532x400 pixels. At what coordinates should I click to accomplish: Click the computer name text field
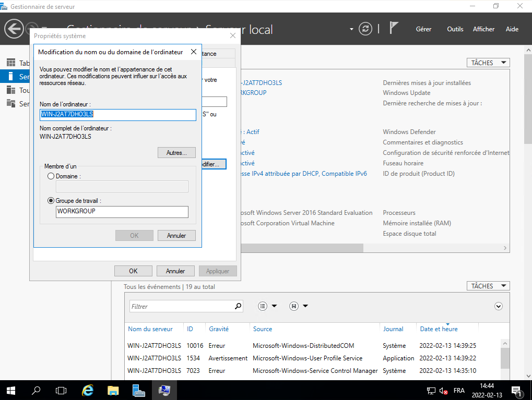[x=117, y=114]
